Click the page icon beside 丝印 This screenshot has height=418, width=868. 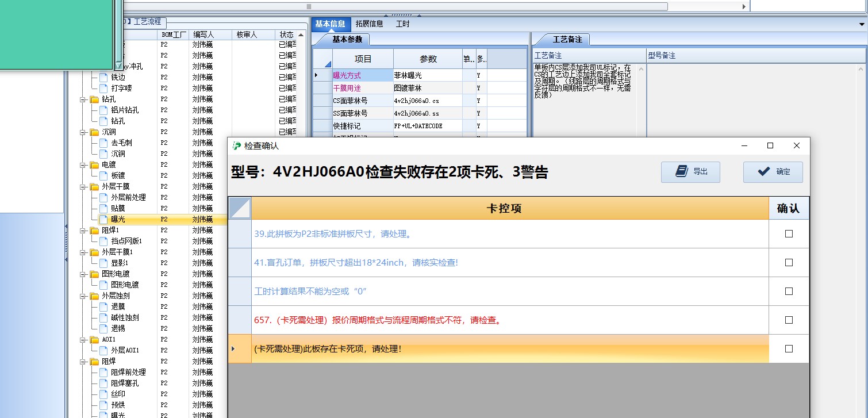[103, 394]
